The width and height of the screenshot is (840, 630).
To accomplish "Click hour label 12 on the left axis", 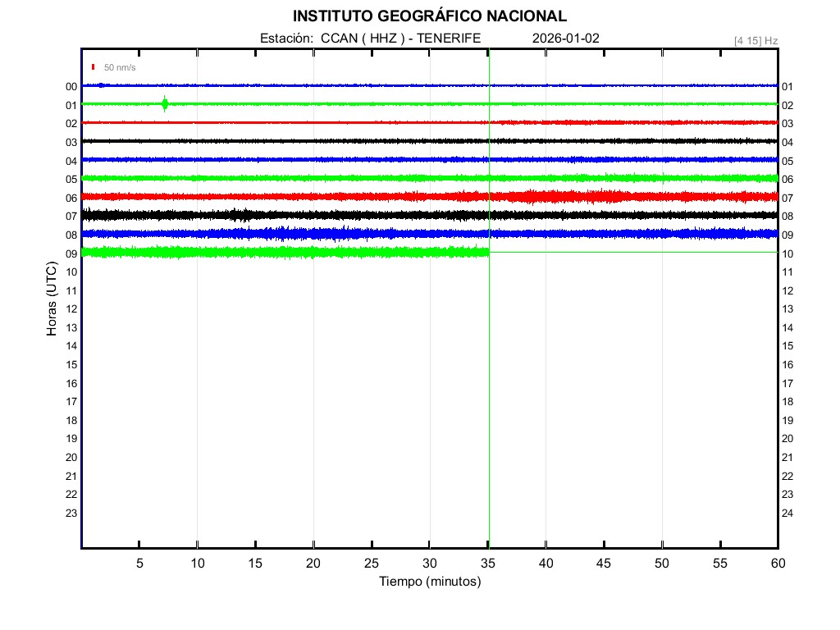I will coord(71,309).
